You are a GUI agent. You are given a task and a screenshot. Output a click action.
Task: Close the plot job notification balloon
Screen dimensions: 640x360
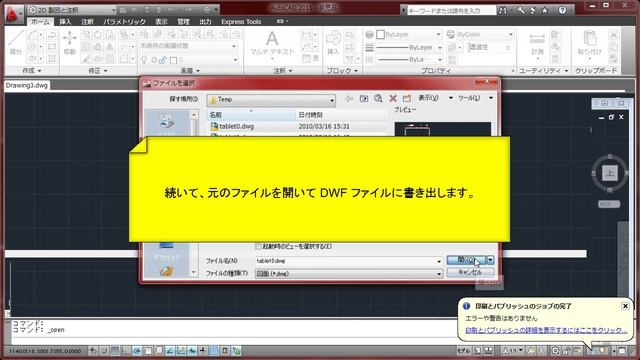coord(625,306)
